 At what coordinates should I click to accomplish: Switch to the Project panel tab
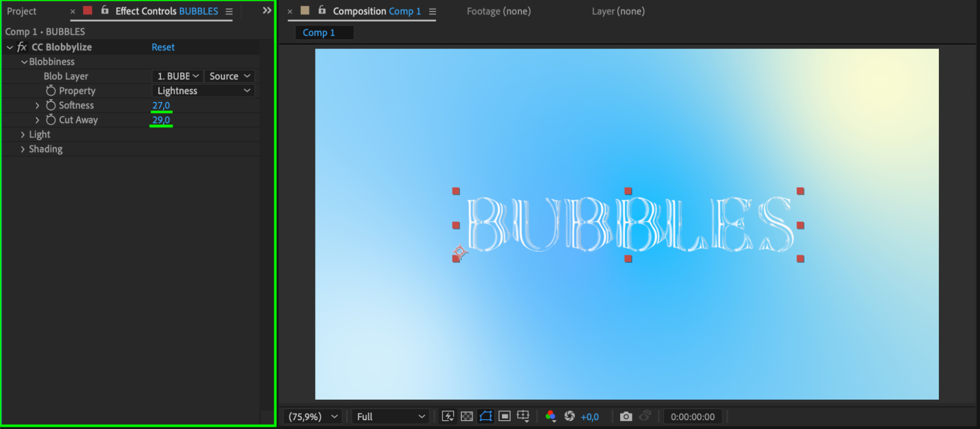click(22, 11)
